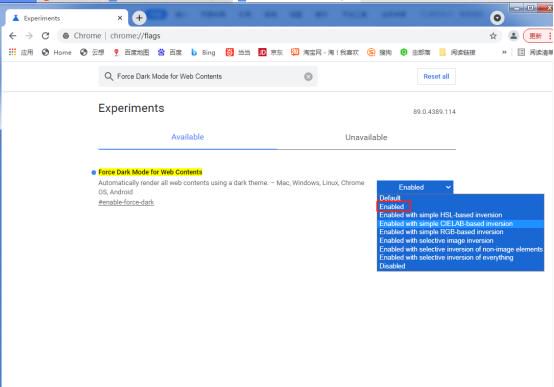
Task: Open the Bing bookmark
Action: (x=203, y=52)
